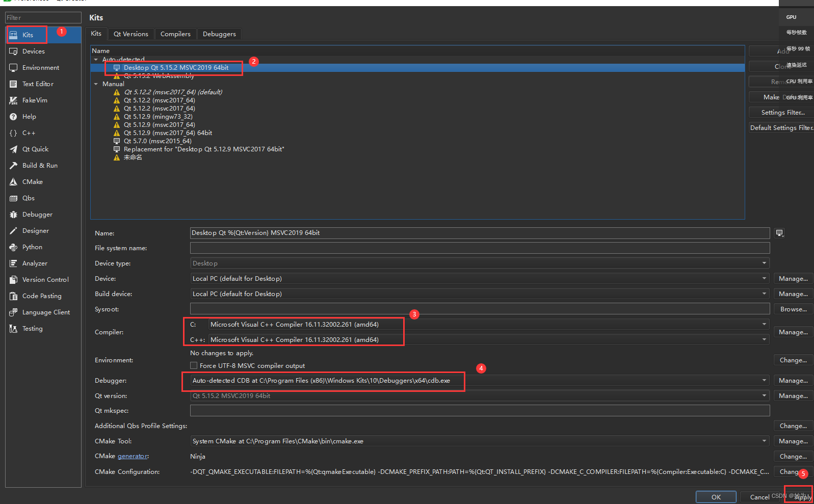Click the kit Name input field
This screenshot has height=504, width=814.
(x=480, y=233)
